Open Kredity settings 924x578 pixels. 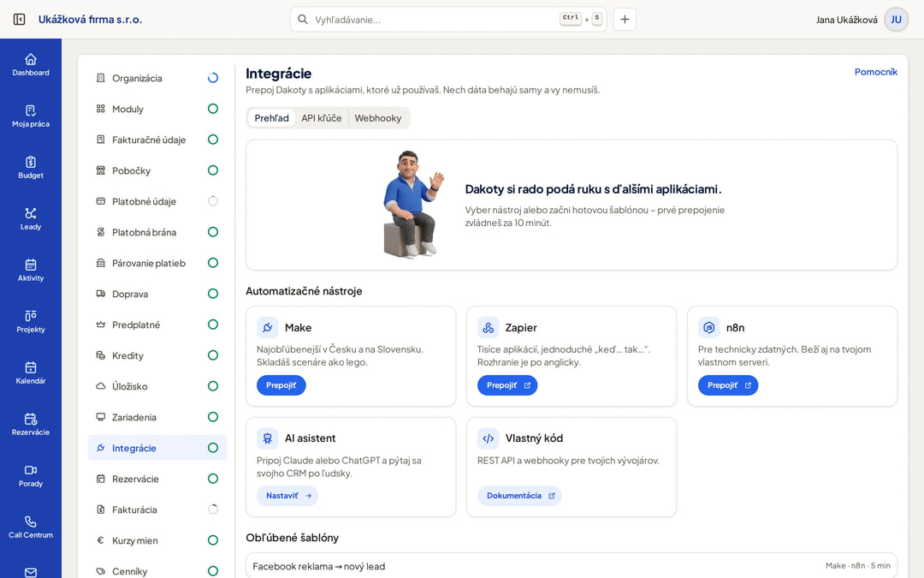pos(157,355)
